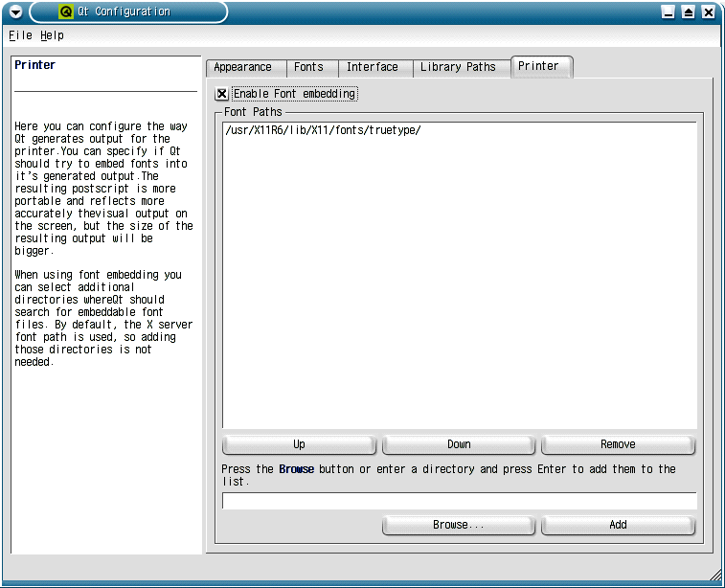725x588 pixels.
Task: Disable the Enable Font embedding checkbox
Action: pos(222,94)
